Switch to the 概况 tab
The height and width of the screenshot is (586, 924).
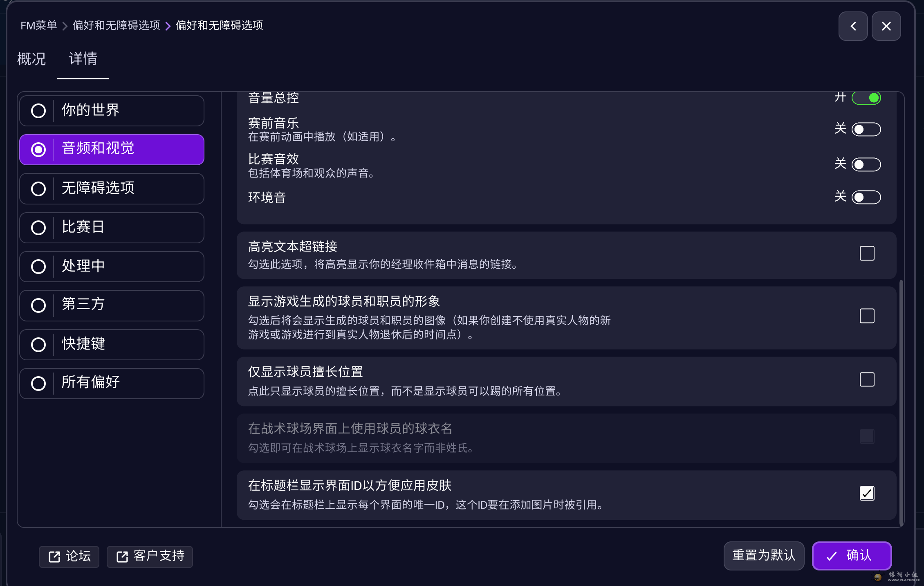click(x=31, y=59)
